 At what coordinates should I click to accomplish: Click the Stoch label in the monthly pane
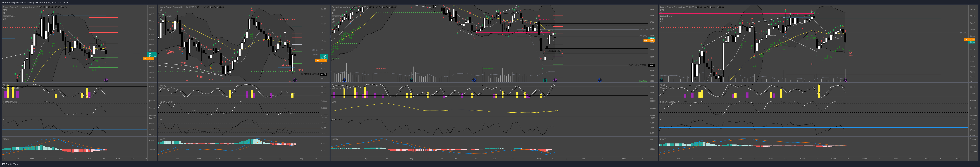click(x=5, y=85)
